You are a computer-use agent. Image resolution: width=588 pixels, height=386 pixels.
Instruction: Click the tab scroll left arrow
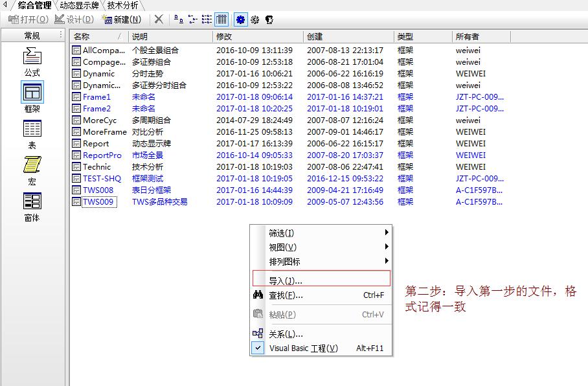[x=5, y=5]
